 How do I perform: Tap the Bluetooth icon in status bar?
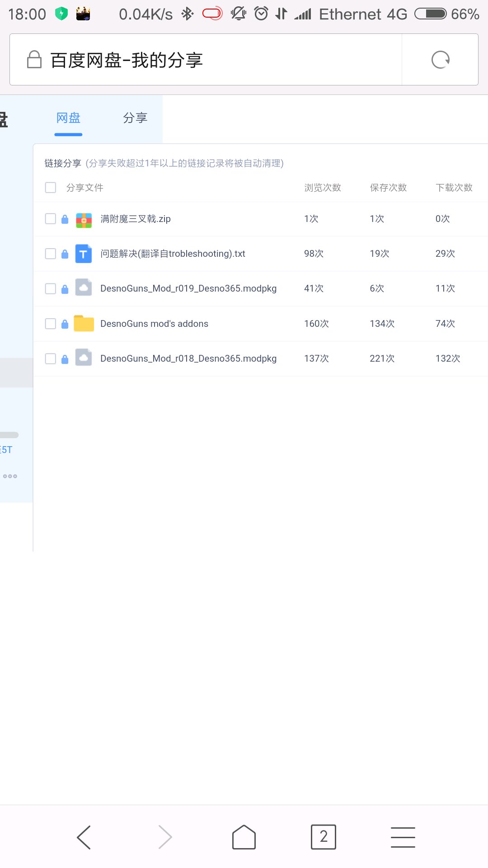pos(187,14)
